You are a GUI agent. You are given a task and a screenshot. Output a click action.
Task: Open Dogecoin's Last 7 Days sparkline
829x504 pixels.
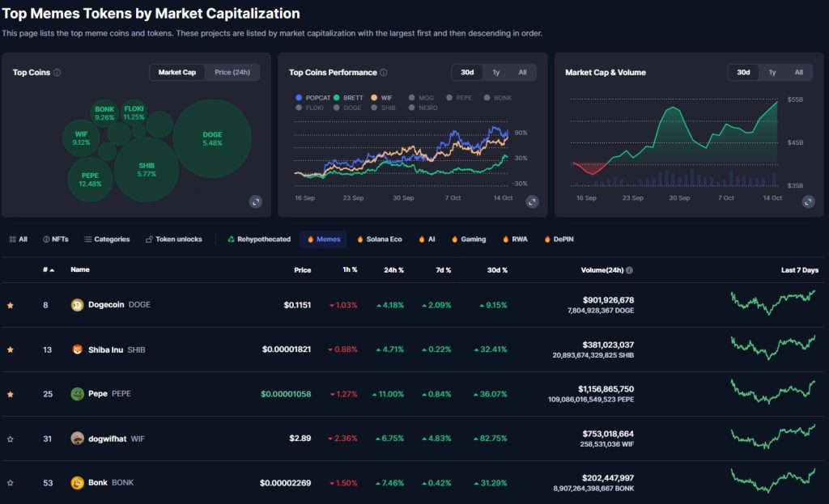click(x=773, y=303)
